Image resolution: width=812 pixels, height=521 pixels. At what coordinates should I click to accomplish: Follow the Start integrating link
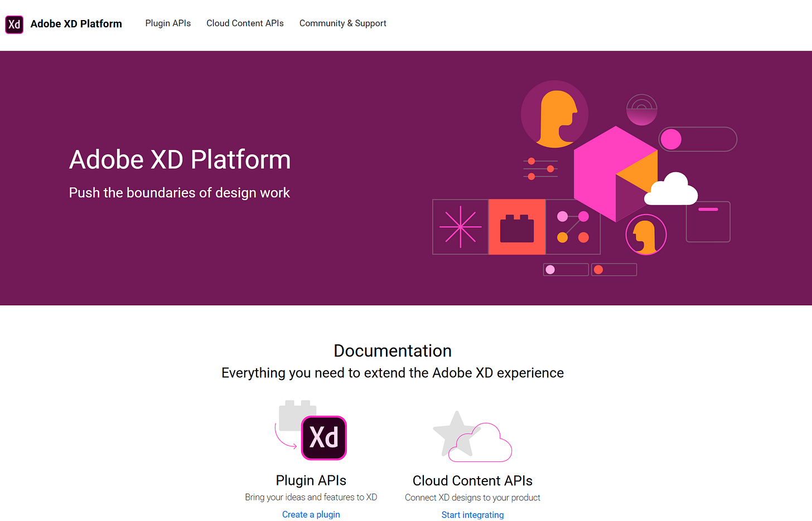pos(472,515)
